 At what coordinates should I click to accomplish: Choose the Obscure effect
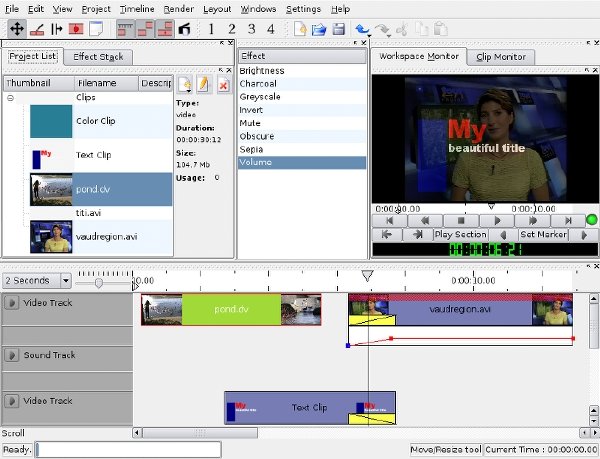point(302,136)
